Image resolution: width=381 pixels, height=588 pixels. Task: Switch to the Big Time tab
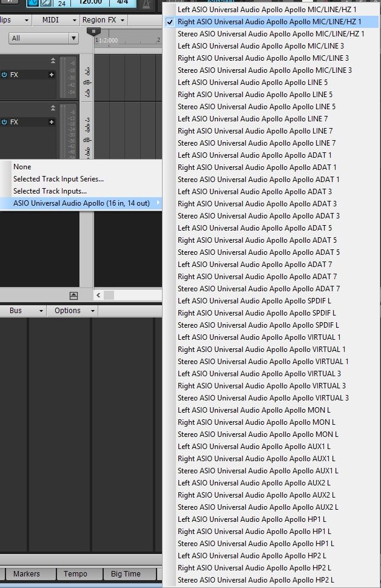(126, 574)
